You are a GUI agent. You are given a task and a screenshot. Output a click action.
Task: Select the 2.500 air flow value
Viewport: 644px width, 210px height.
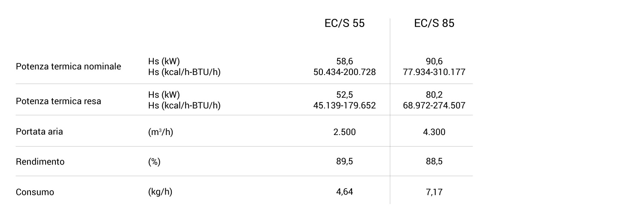(x=344, y=132)
